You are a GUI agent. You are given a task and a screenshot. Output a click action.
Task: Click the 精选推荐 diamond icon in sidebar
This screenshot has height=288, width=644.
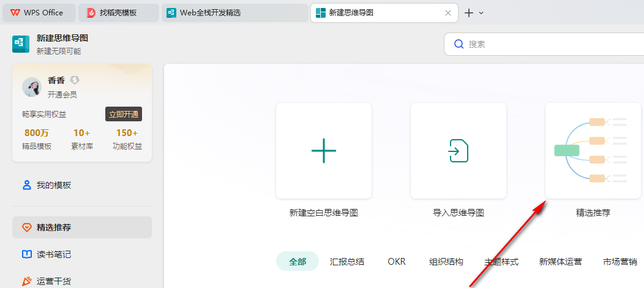27,227
